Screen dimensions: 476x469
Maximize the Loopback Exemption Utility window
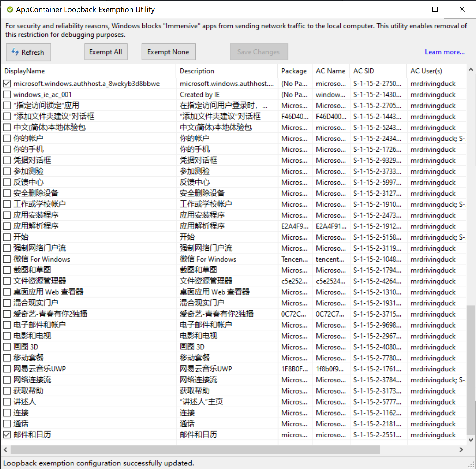[x=435, y=9]
